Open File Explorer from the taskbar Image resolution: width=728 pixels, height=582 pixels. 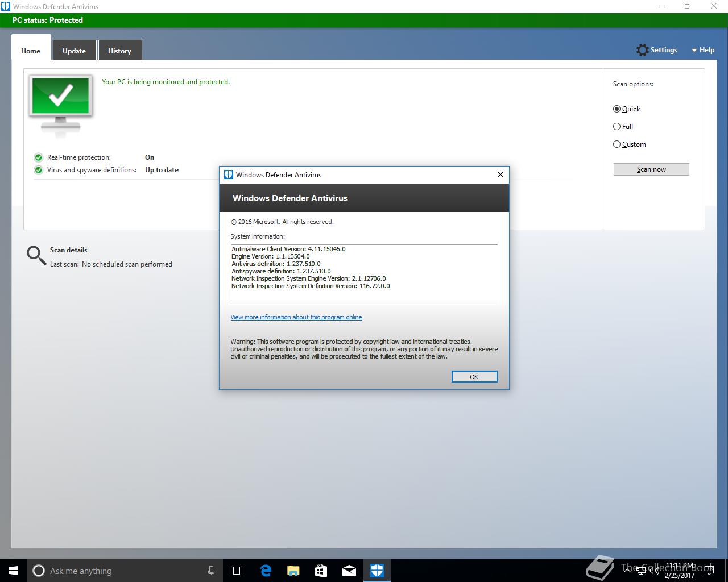293,571
